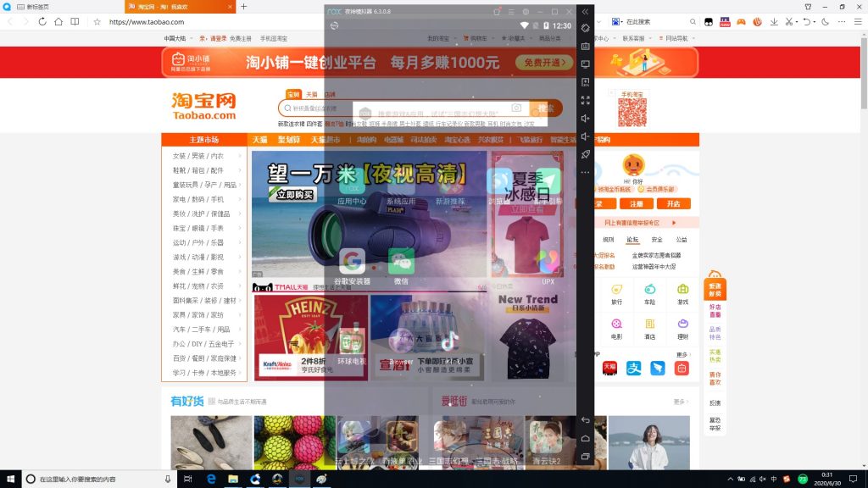Open the Windows notification center icon
The image size is (868, 488).
[x=853, y=479]
